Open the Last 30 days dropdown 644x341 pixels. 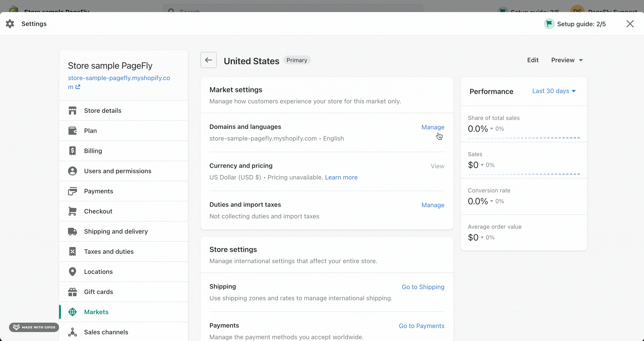pos(554,91)
